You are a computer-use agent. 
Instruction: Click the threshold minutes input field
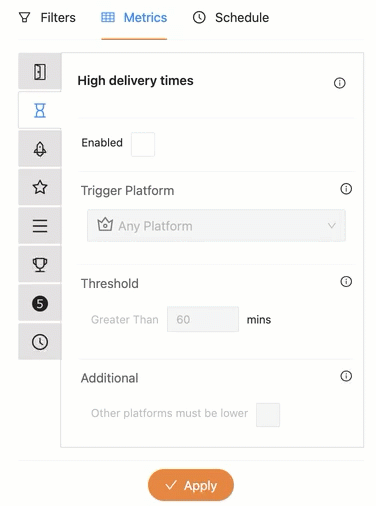coord(203,319)
